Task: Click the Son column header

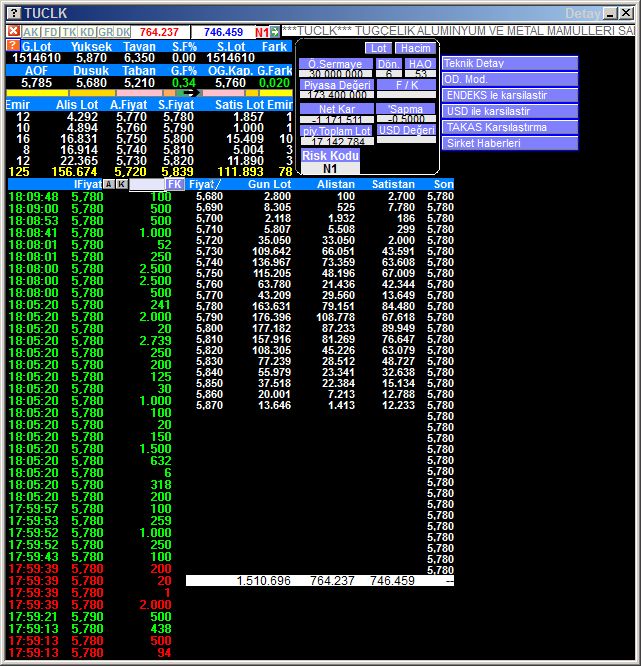Action: click(x=443, y=184)
